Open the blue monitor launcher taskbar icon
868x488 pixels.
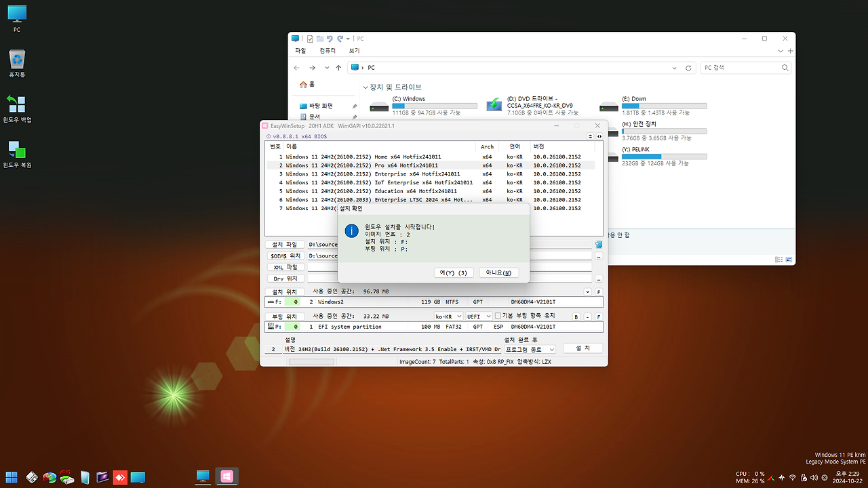pos(138,477)
